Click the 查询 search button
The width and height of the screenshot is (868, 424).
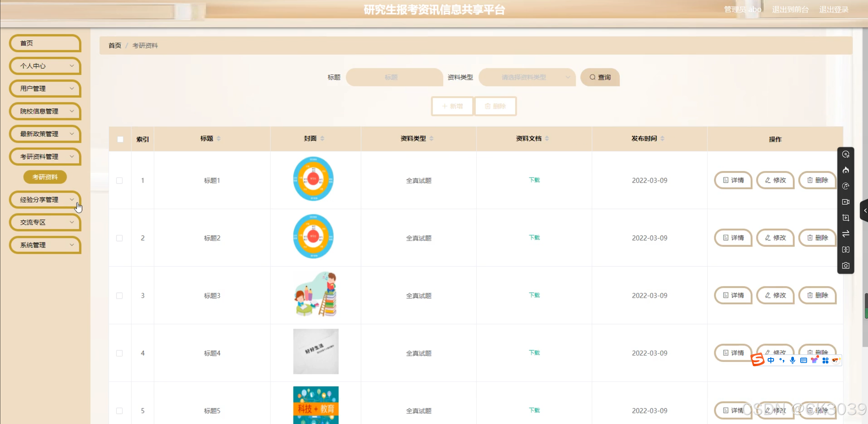tap(600, 77)
